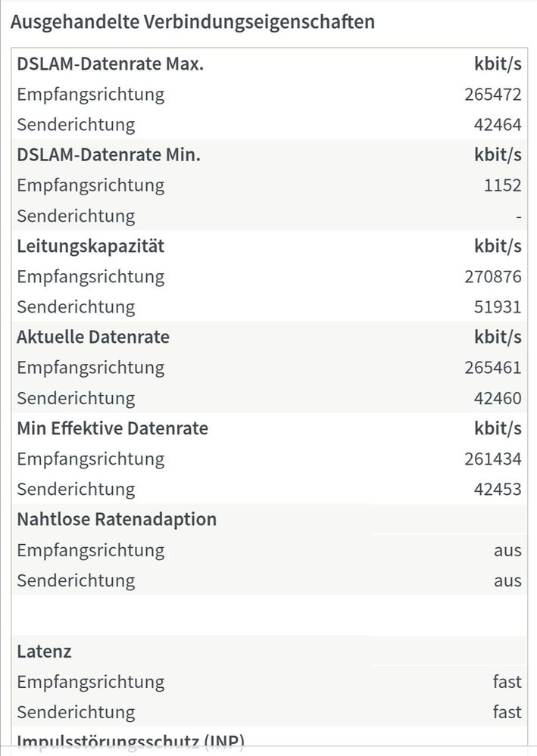Click the current rate value 42460
537x756 pixels.
pos(498,398)
